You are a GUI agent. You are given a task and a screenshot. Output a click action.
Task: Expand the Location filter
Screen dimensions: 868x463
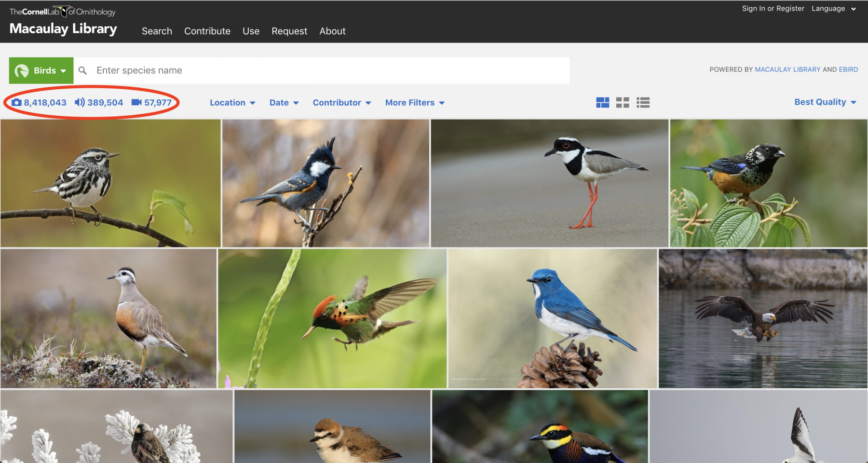[x=232, y=102]
